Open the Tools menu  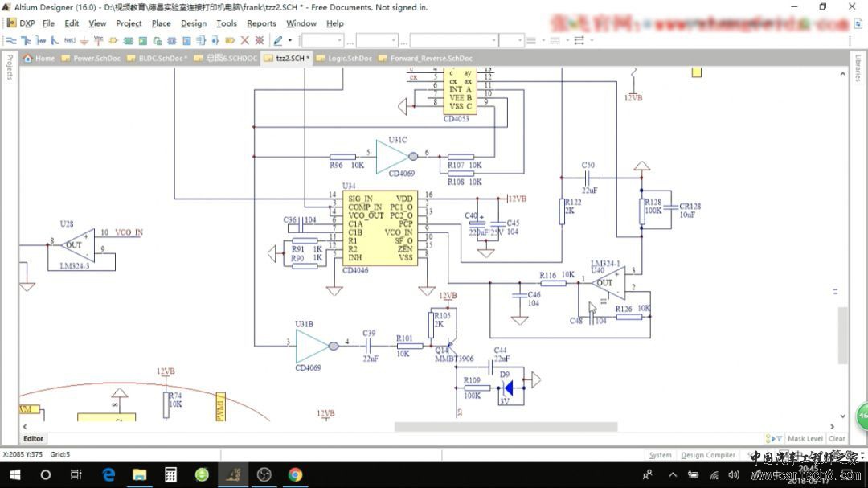click(x=227, y=23)
